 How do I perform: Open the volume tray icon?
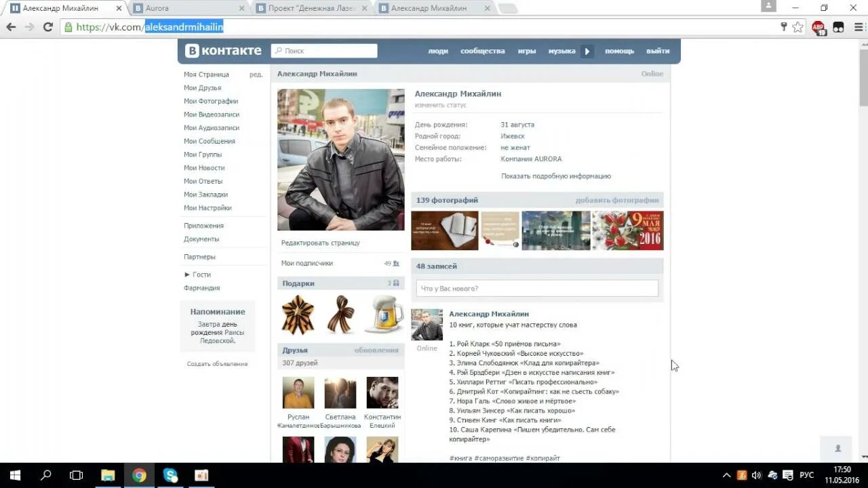757,475
